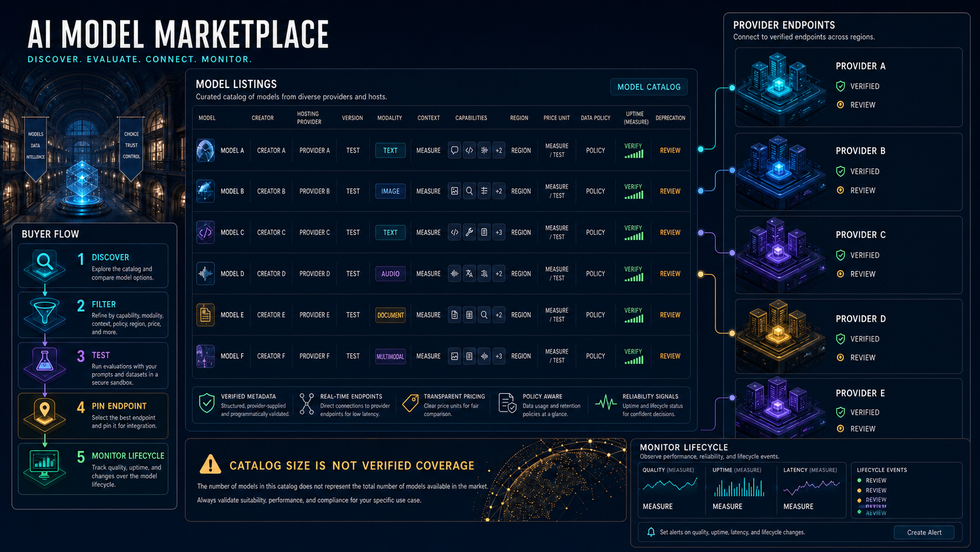Click the Policy cell in Model B row
The width and height of the screenshot is (980, 552).
(x=596, y=191)
